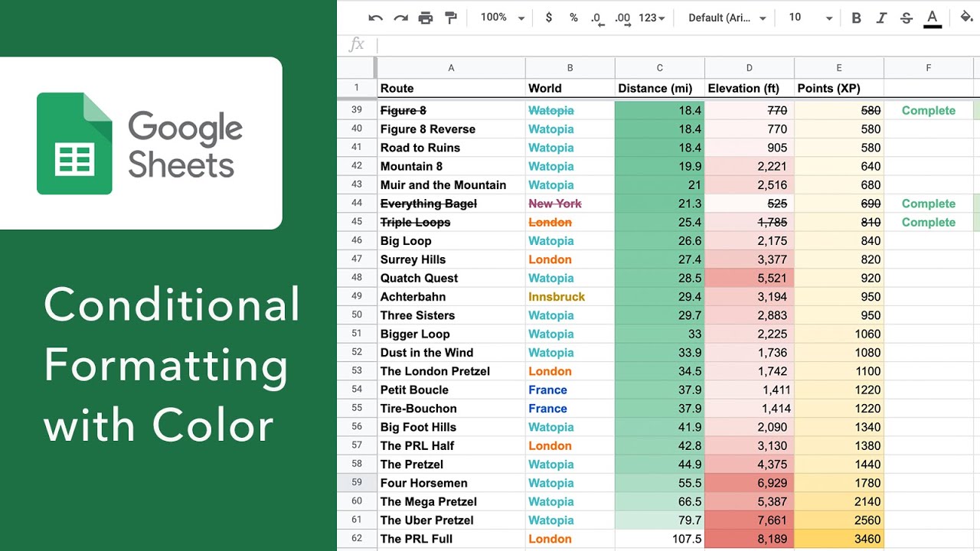Select row 39 by its row number
Screen dimensions: 980x551
tap(357, 110)
